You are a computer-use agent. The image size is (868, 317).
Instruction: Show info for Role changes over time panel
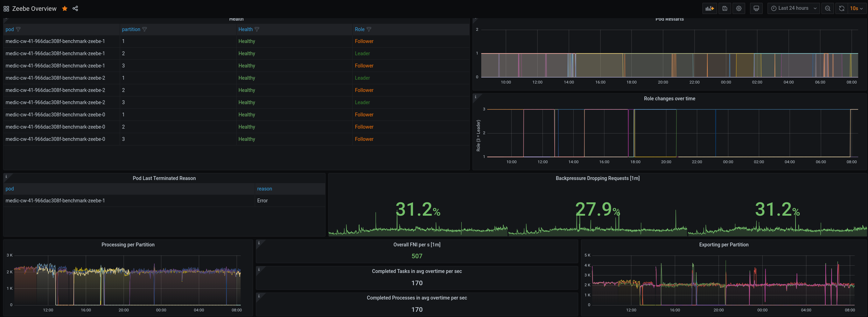(x=475, y=97)
